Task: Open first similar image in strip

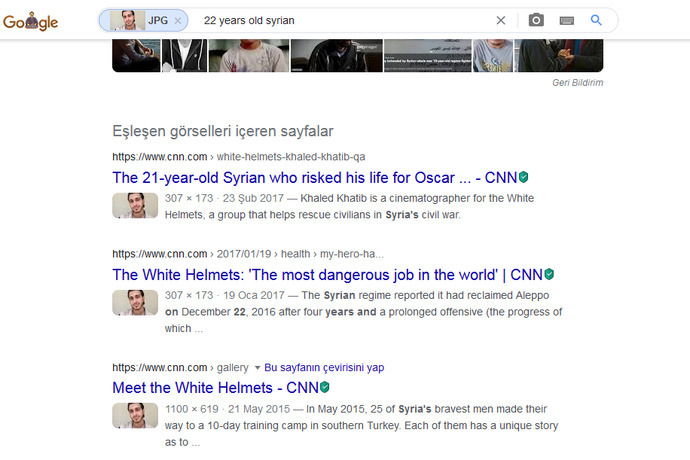Action: click(136, 55)
